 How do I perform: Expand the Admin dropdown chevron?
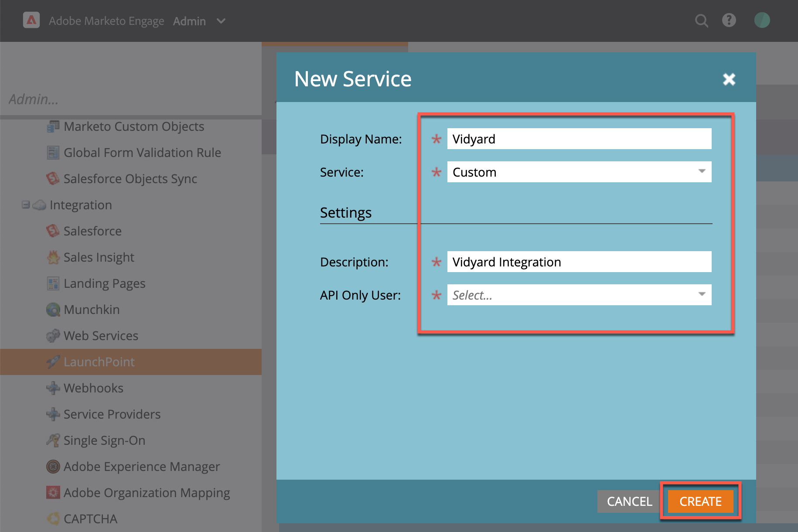click(x=221, y=21)
